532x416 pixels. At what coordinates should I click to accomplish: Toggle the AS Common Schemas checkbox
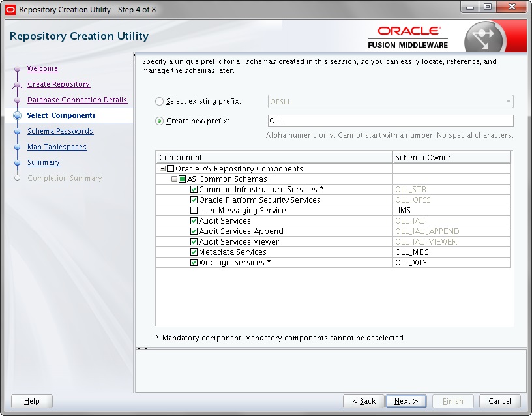pos(182,179)
